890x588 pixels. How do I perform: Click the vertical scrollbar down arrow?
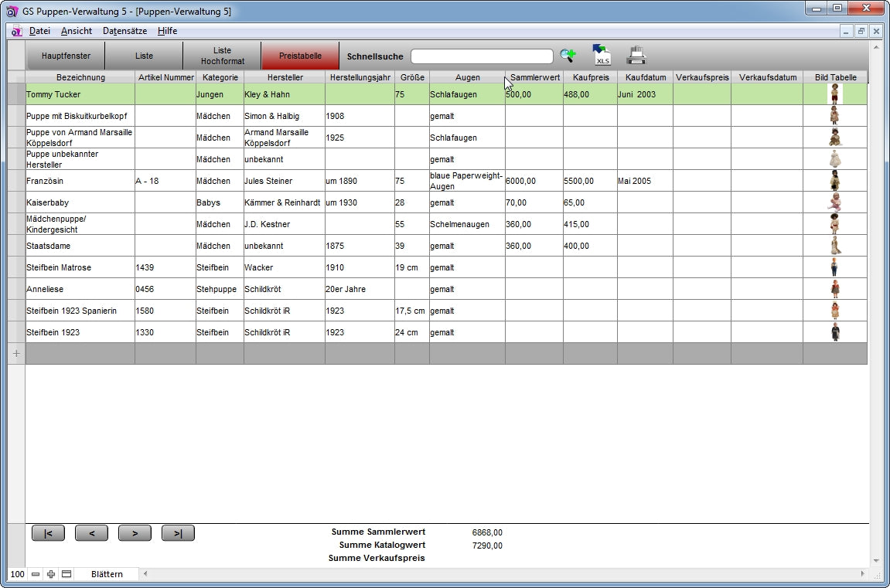coord(876,561)
